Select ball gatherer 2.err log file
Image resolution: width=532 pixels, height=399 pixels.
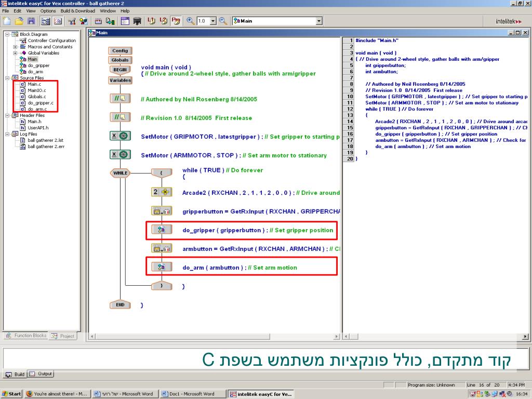[x=46, y=147]
